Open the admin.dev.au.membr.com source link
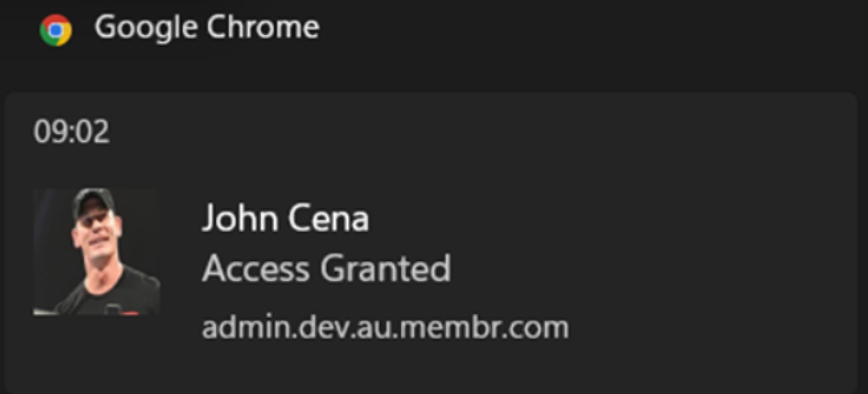Viewport: 868px width, 394px height. [385, 327]
